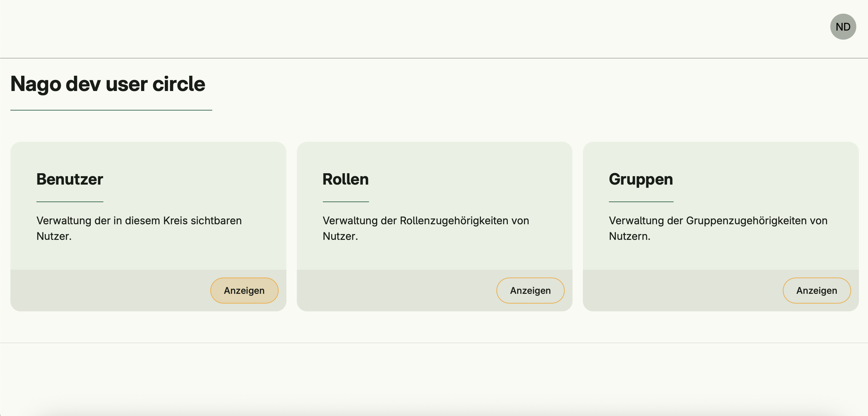Click the Anzeigen button in Gruppen card
This screenshot has height=416, width=868.
point(816,290)
